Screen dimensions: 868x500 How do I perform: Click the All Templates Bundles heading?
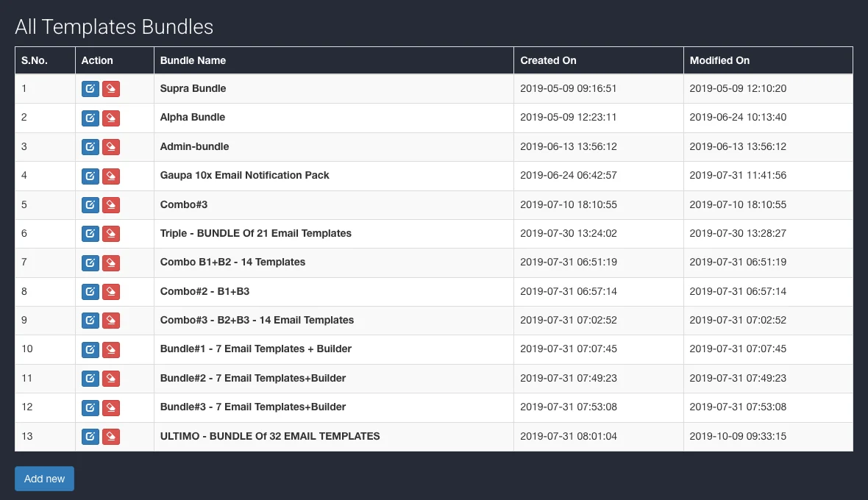(x=114, y=27)
